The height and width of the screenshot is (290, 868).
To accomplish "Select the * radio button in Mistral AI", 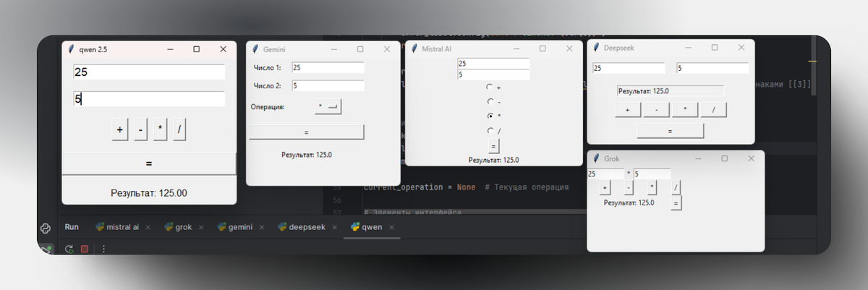I will click(490, 116).
